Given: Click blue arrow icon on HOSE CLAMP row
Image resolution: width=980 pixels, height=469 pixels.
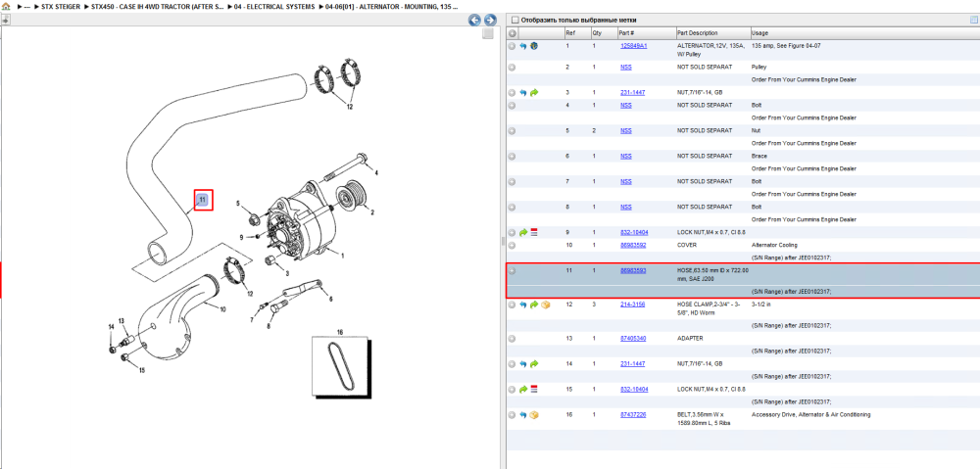Looking at the screenshot, I should coord(523,305).
